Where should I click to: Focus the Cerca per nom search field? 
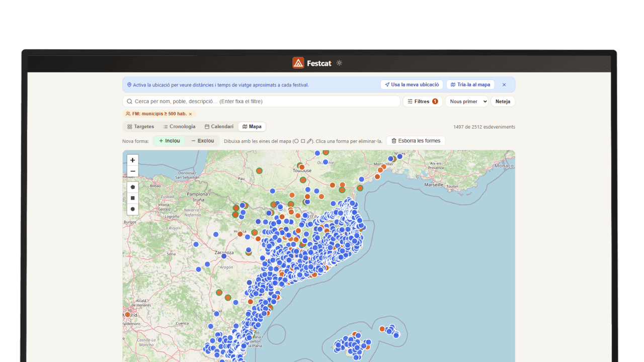click(261, 102)
